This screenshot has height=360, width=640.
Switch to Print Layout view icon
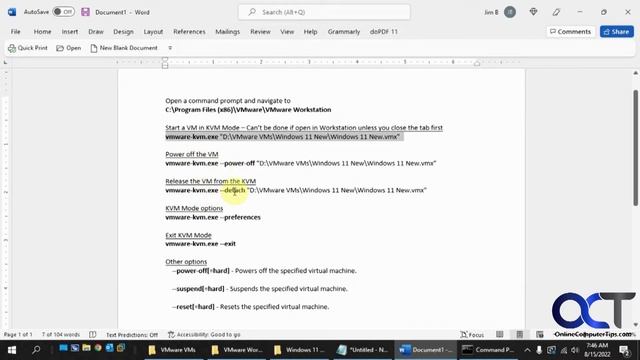[520, 334]
